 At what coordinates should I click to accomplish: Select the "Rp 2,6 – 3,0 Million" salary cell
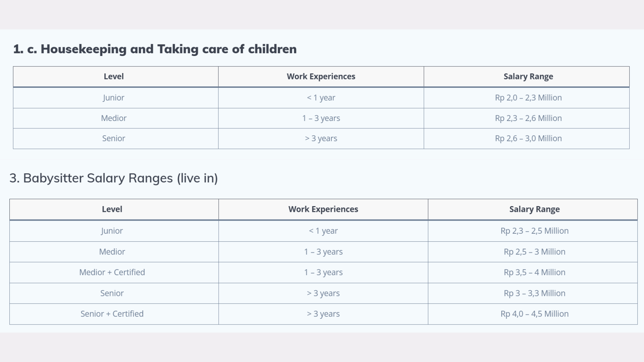[x=528, y=138]
